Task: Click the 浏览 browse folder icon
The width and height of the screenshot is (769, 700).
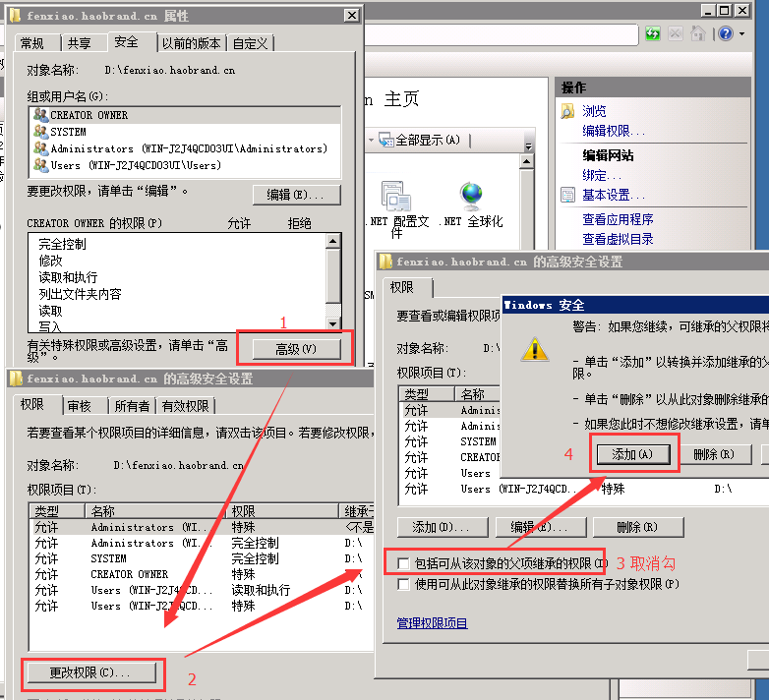Action: [x=567, y=111]
